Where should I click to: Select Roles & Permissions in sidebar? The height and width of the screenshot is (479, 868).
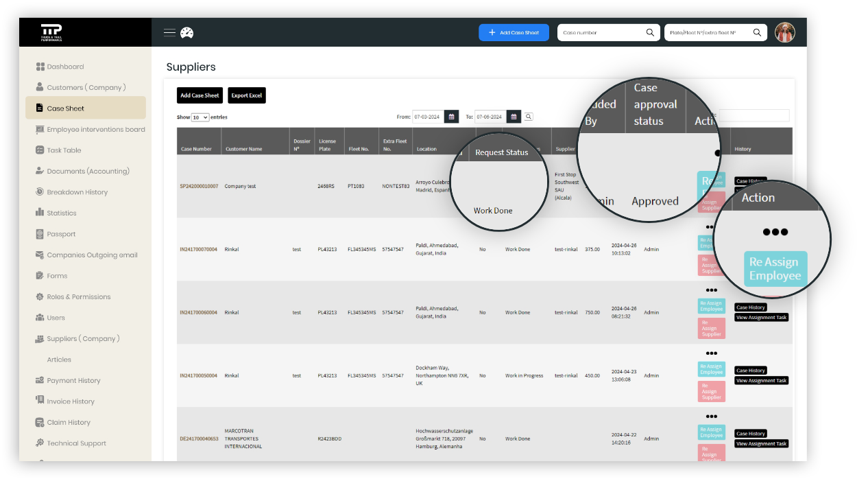coord(78,297)
